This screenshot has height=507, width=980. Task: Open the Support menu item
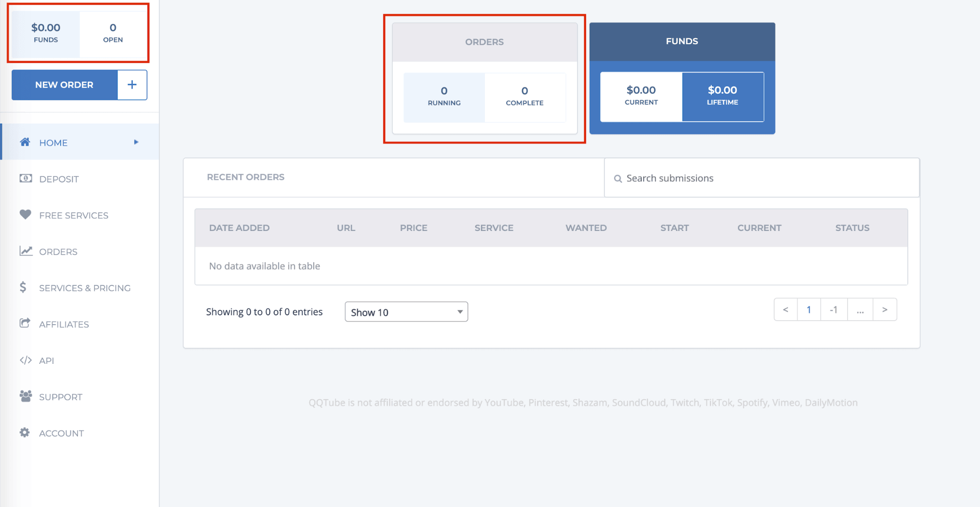(x=80, y=397)
